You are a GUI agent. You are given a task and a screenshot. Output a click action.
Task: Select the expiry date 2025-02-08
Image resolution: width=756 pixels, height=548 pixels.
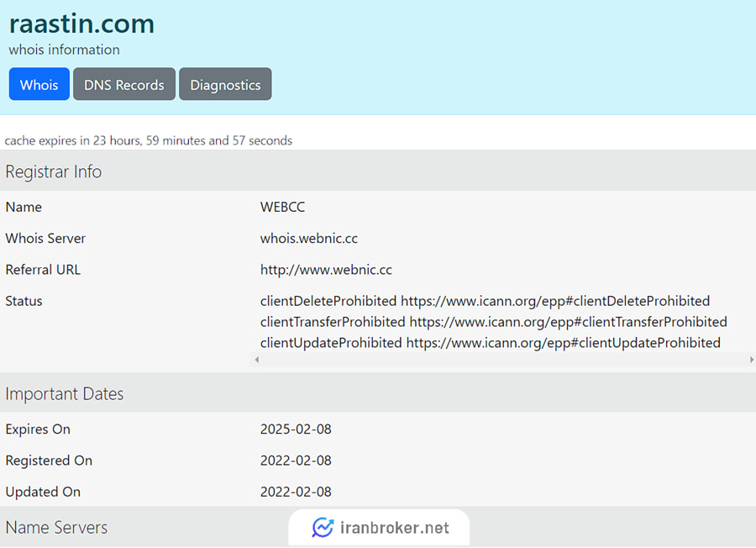(x=296, y=429)
